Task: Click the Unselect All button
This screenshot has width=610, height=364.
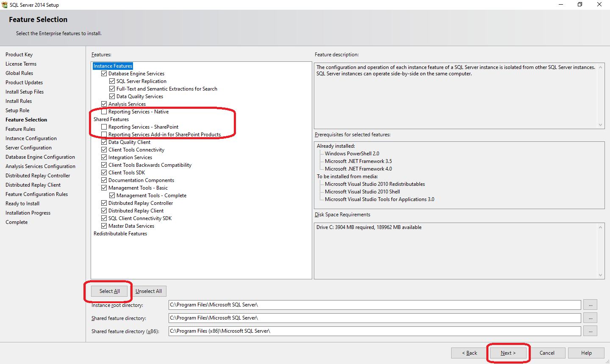Action: (x=149, y=291)
